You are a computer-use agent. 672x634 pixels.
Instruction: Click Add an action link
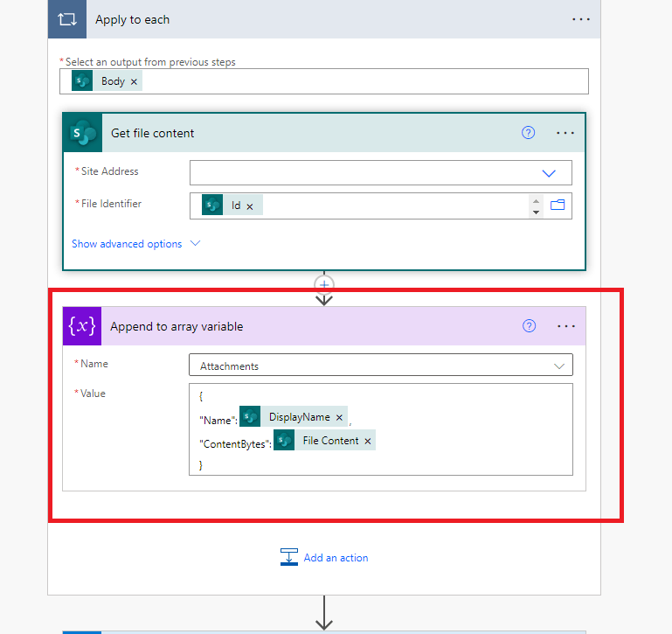tap(336, 558)
